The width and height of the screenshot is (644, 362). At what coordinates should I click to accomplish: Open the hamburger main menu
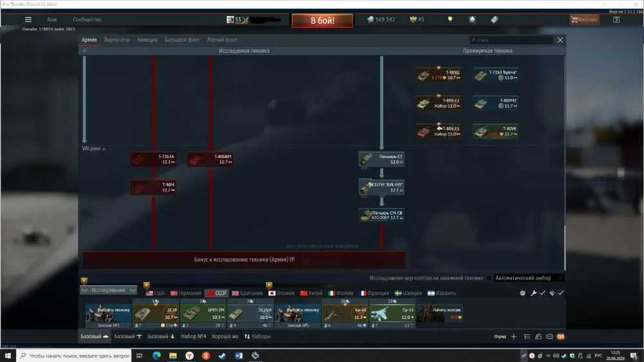click(x=28, y=19)
